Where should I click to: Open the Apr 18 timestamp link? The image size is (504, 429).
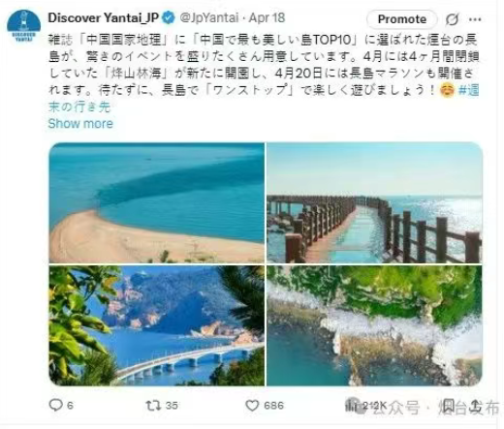click(267, 17)
